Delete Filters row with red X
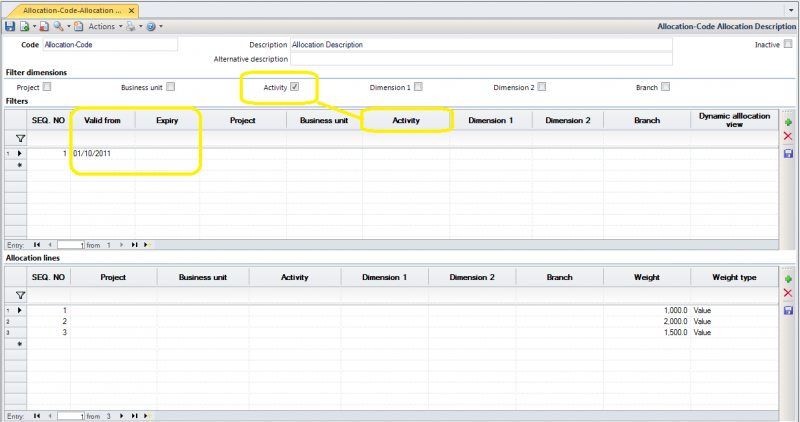Viewport: 800px width, 422px height. (x=788, y=136)
